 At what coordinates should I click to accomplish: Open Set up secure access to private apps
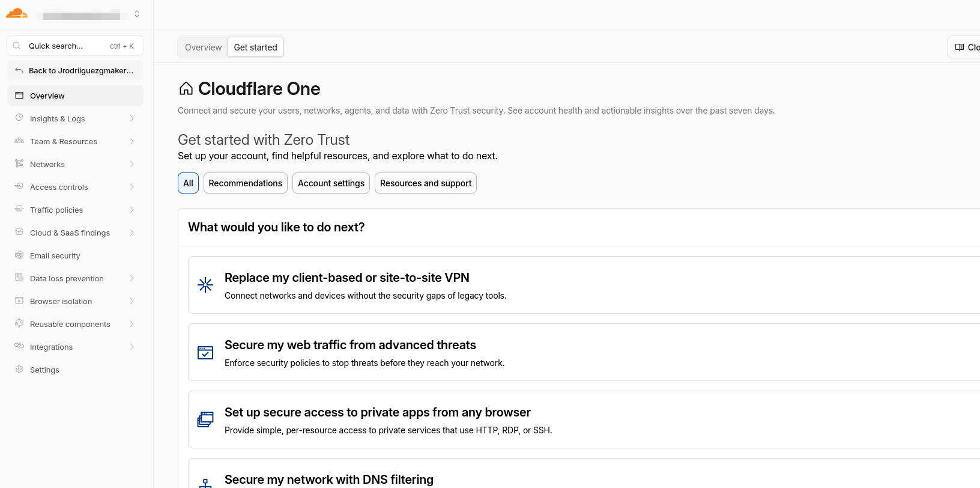coord(584,419)
